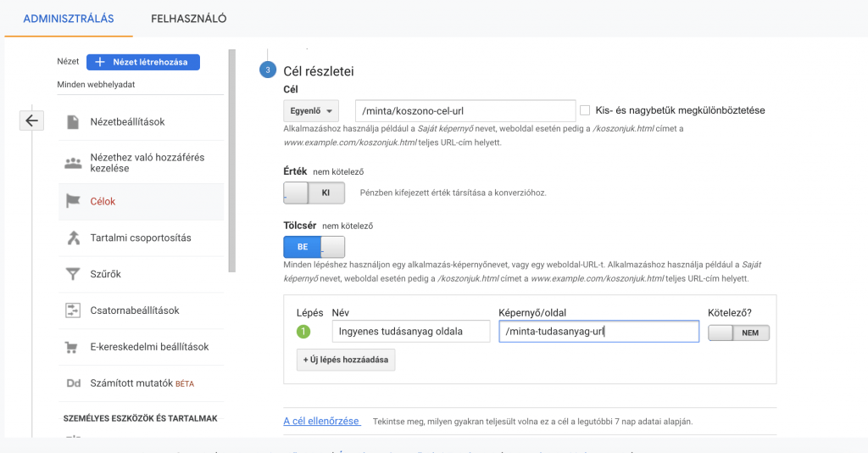The image size is (868, 453).
Task: Click the Nézet létrehozása button
Action: (142, 62)
